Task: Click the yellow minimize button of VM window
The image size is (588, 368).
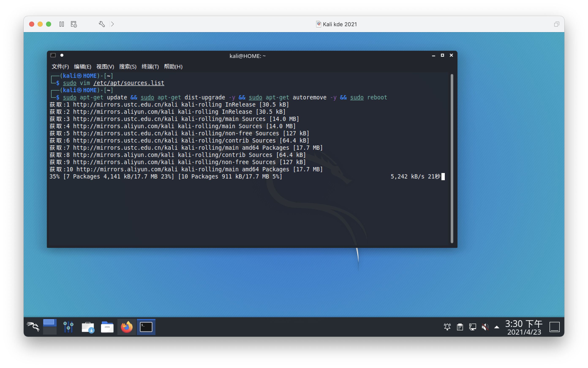Action: [x=40, y=24]
